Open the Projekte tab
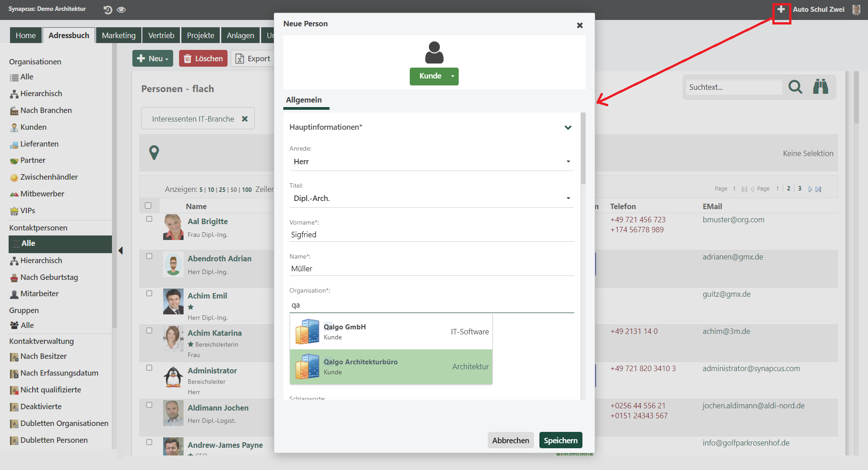Screen dimensions: 868x470 point(200,35)
